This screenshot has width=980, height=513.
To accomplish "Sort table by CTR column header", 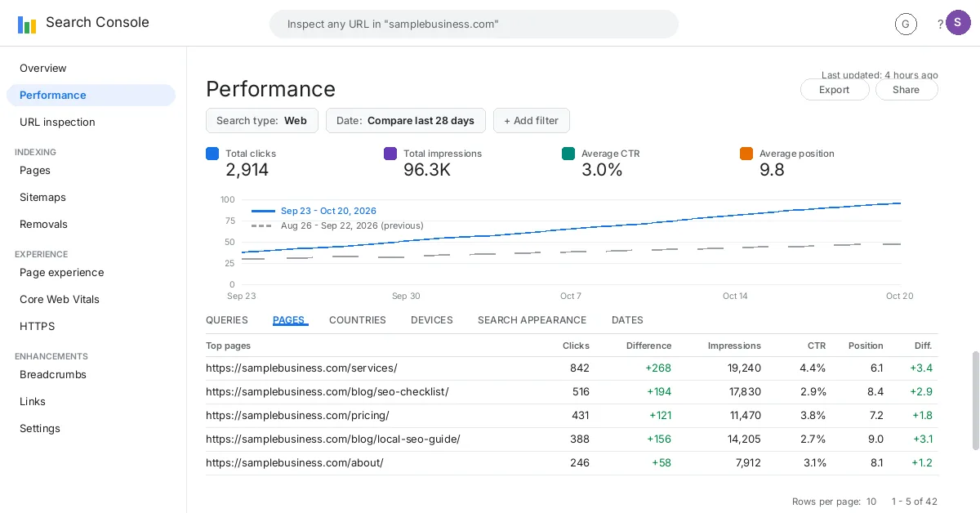I will pyautogui.click(x=817, y=346).
